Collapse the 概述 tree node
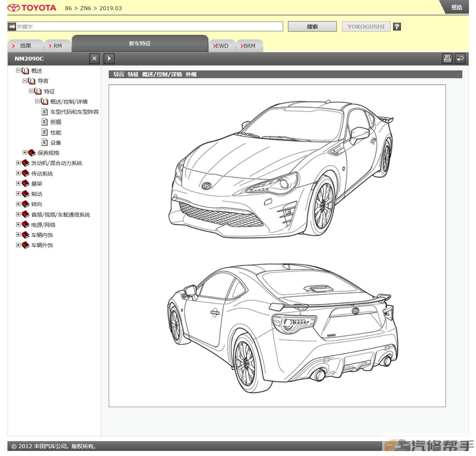 click(x=18, y=70)
